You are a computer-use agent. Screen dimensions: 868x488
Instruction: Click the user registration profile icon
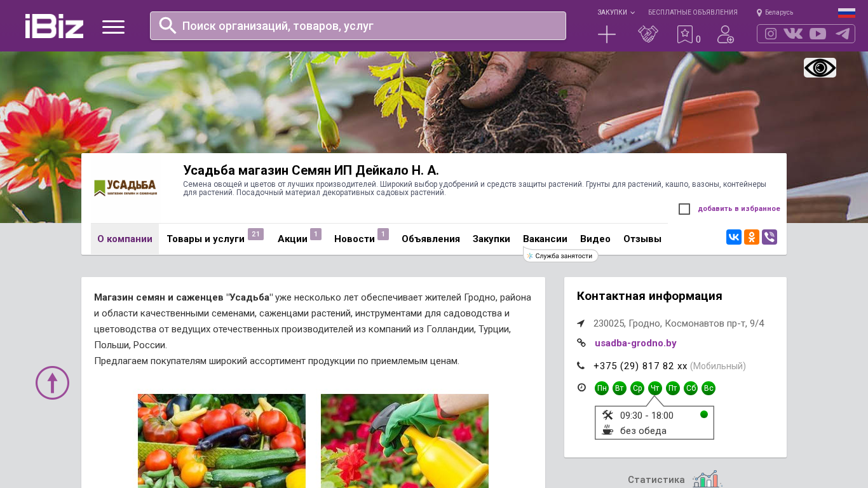[x=726, y=34]
